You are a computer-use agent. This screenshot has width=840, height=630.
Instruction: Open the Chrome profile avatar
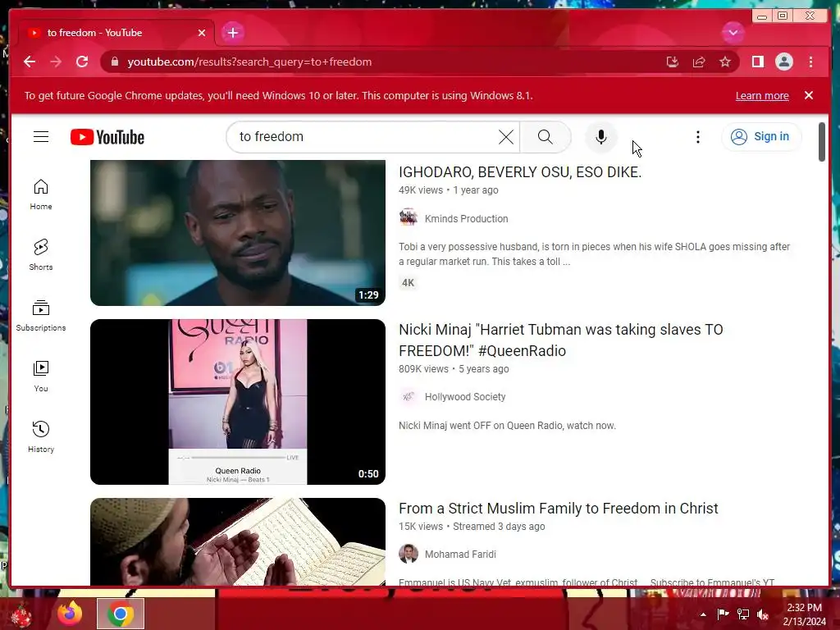[783, 62]
